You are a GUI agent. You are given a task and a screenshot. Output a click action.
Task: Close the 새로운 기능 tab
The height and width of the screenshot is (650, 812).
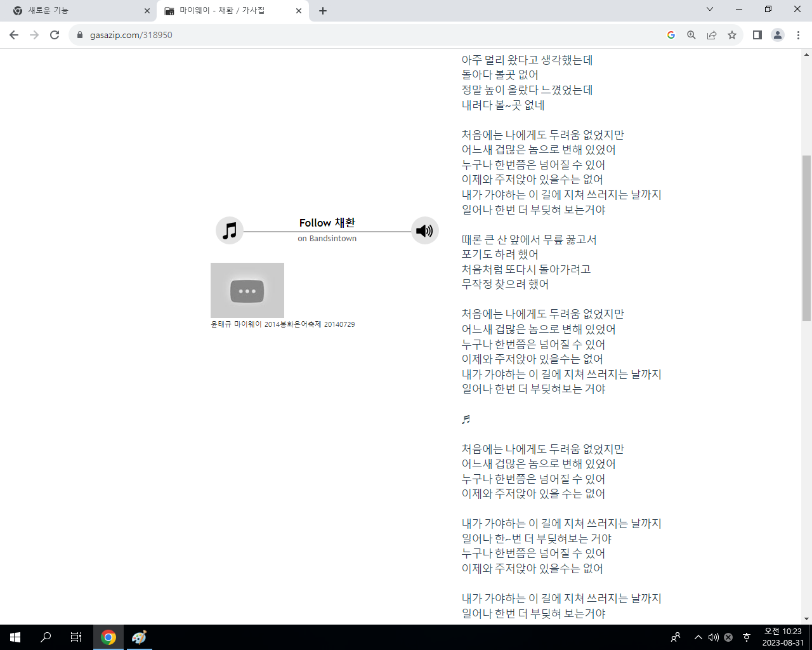coord(147,11)
